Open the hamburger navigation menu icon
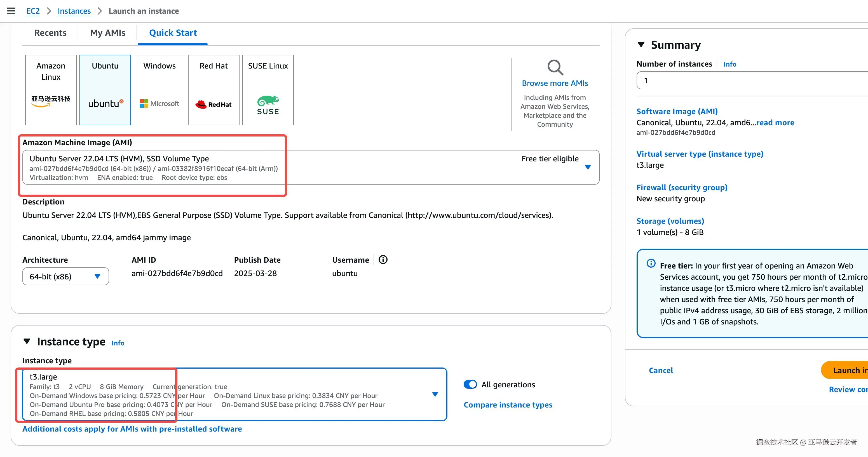This screenshot has width=868, height=457. point(11,11)
